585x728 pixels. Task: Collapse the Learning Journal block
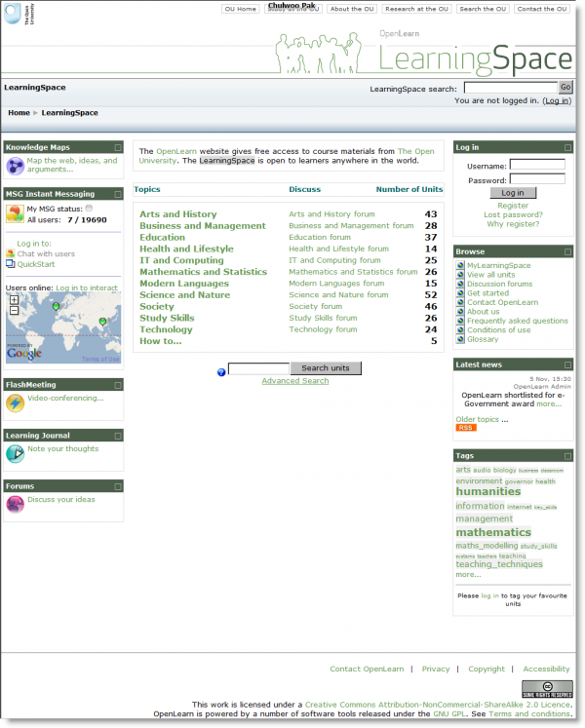118,436
